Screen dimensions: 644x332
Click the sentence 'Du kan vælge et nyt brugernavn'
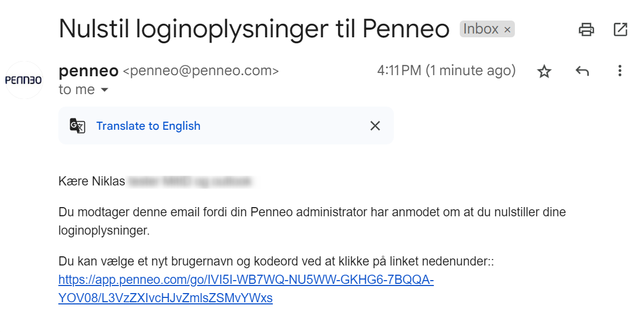point(276,261)
